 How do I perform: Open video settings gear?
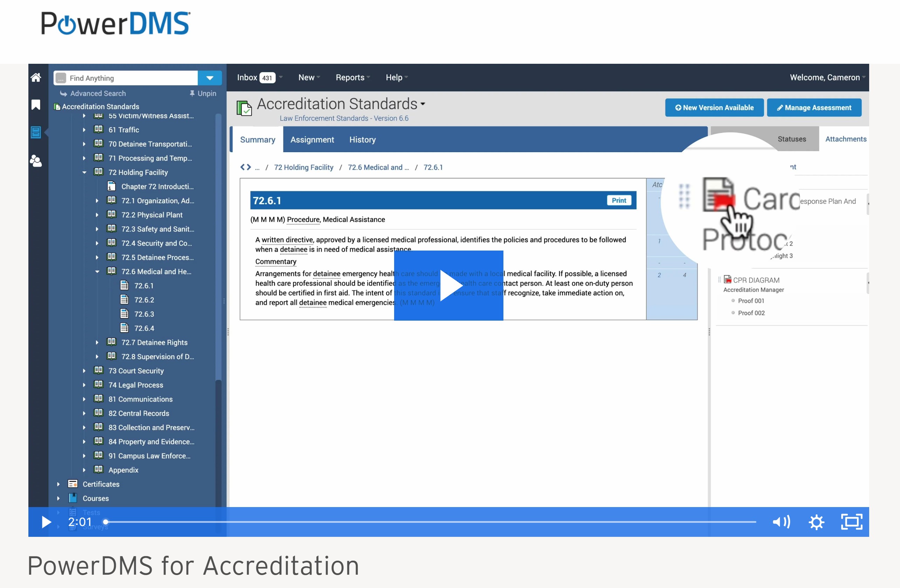[816, 522]
